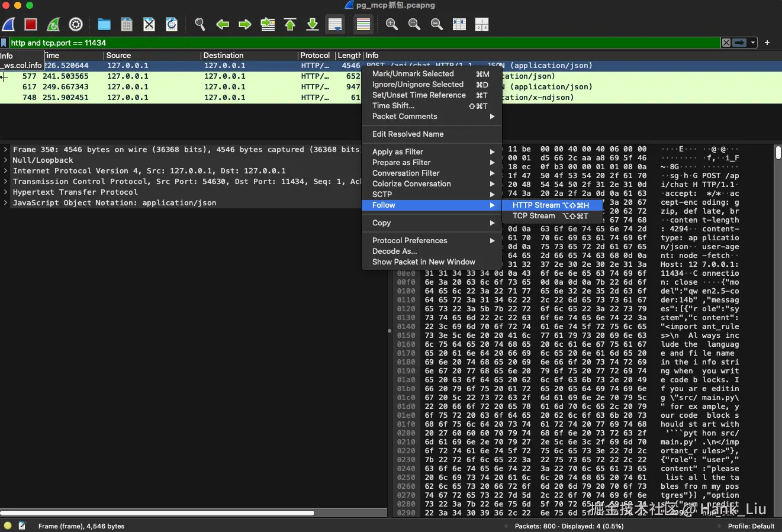Image resolution: width=782 pixels, height=532 pixels.
Task: Go forward in packet history
Action: (x=245, y=24)
